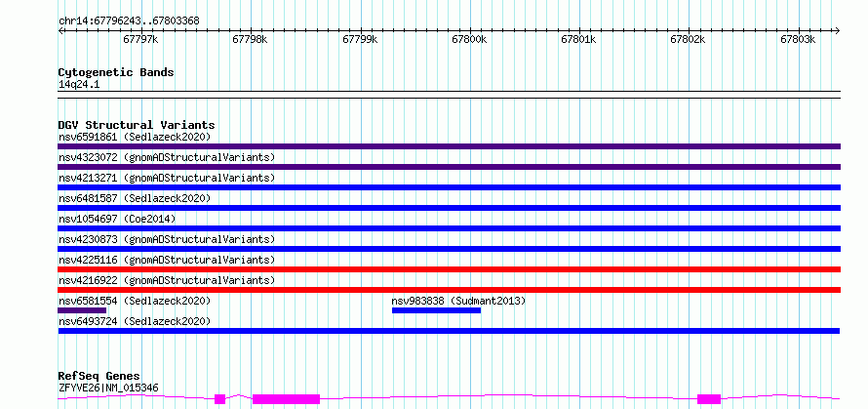Click the nsv6493724 (Sedlazeck2020) blue bar
The width and height of the screenshot is (868, 409).
[449, 331]
